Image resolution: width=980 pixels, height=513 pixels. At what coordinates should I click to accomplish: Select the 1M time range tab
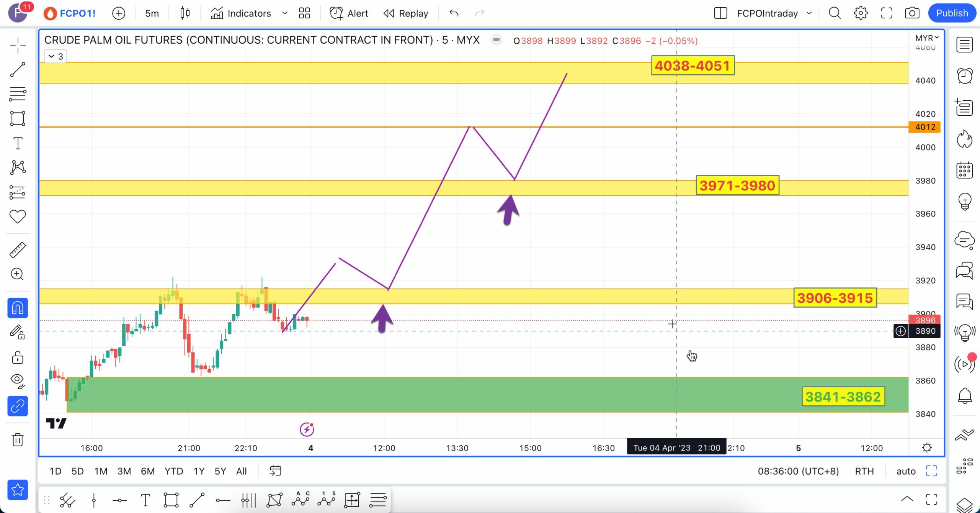click(101, 471)
